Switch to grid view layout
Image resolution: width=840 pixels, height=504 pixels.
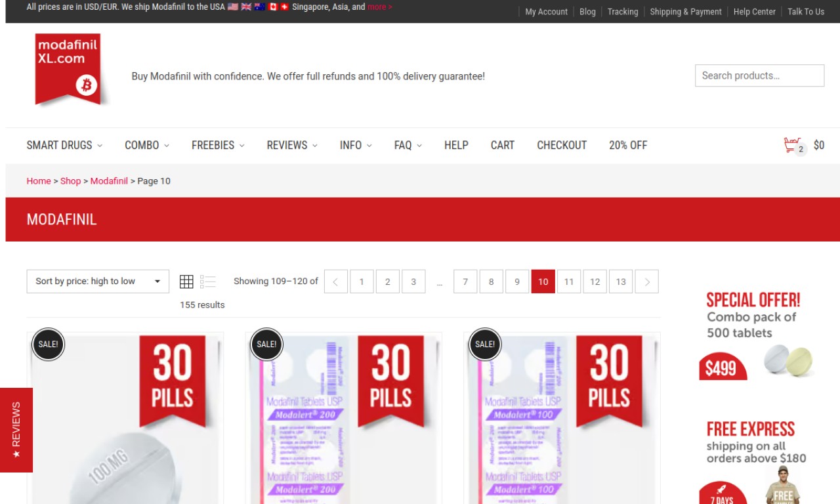pyautogui.click(x=186, y=282)
